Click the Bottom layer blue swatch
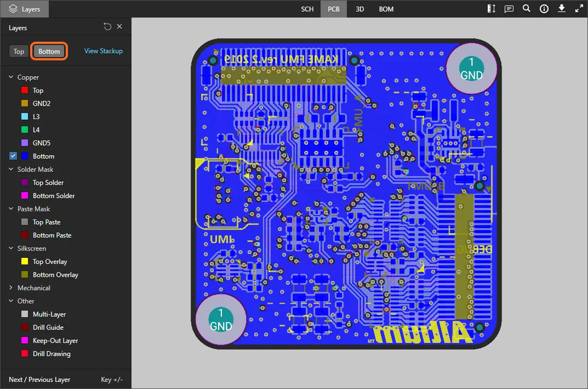The height and width of the screenshot is (389, 588). point(25,156)
